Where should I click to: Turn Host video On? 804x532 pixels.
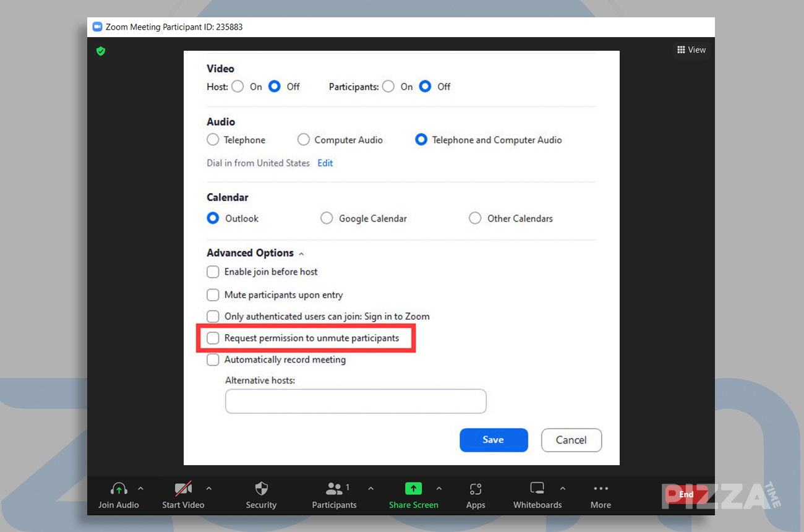(237, 87)
